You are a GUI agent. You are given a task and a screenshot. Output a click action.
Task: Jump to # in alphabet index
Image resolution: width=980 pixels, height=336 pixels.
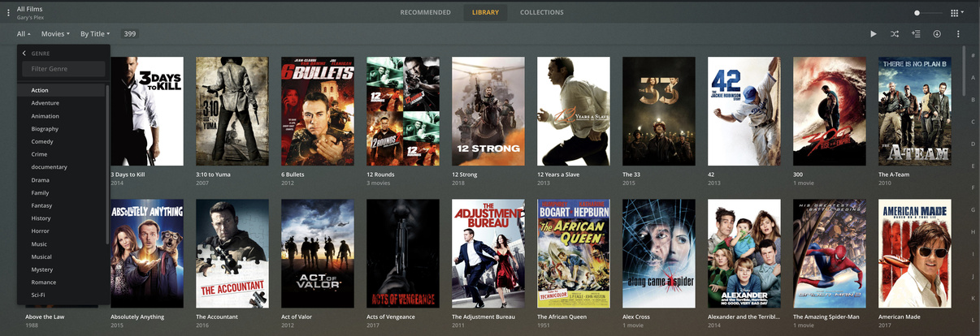click(973, 56)
